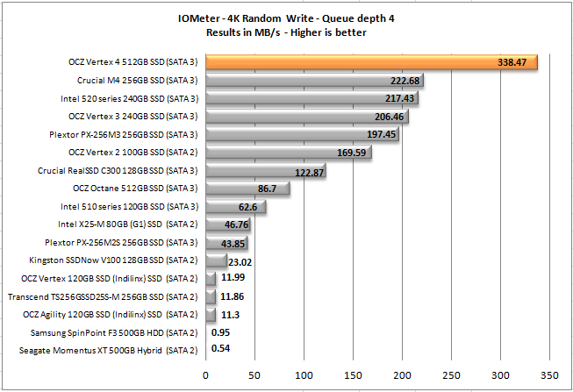Select the Crucial RealSSD C300 bar
The image size is (573, 392).
tap(266, 170)
